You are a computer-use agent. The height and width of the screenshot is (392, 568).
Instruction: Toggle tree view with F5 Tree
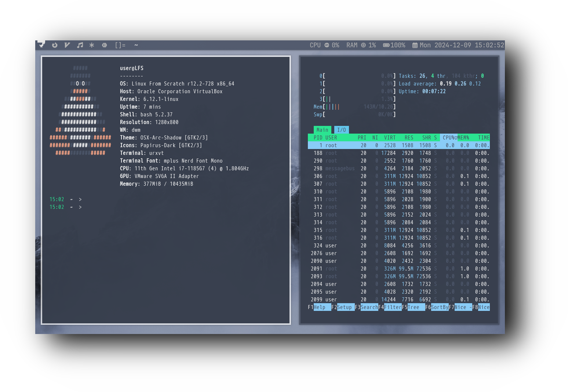(x=413, y=307)
